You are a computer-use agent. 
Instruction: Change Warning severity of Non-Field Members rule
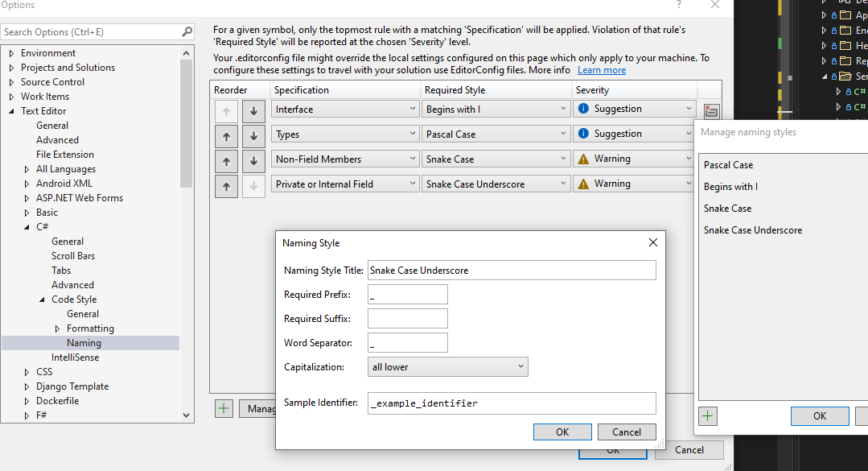[634, 159]
